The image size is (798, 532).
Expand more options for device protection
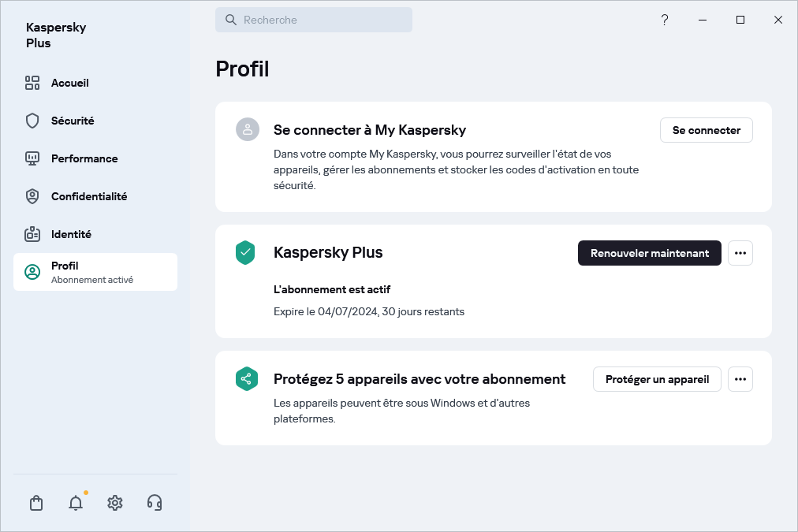pos(740,379)
